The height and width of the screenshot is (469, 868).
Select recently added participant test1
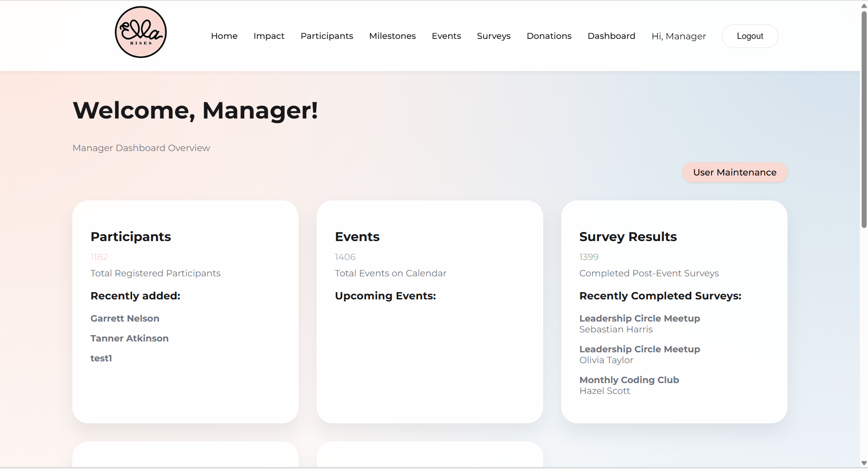click(101, 358)
